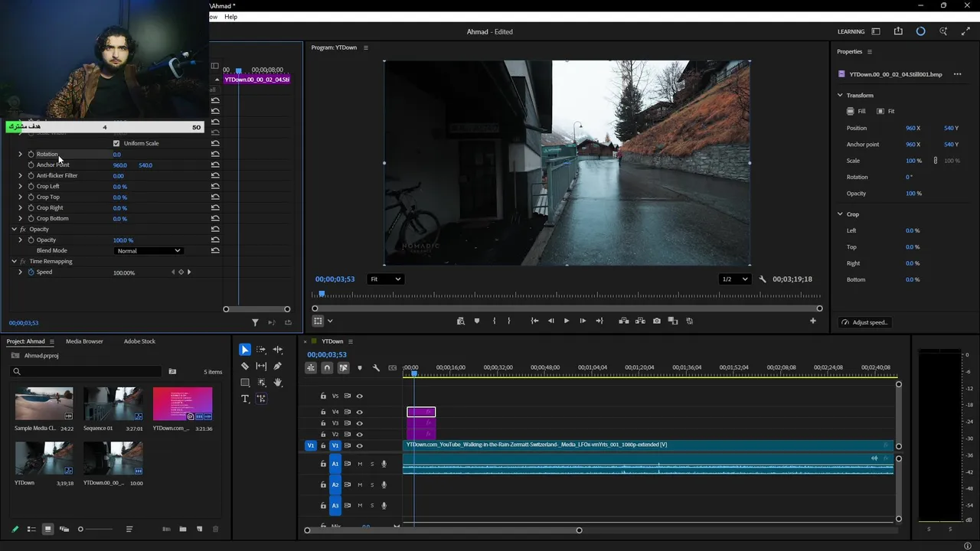The width and height of the screenshot is (980, 551).
Task: Open the Blend Mode Normal dropdown
Action: click(149, 251)
